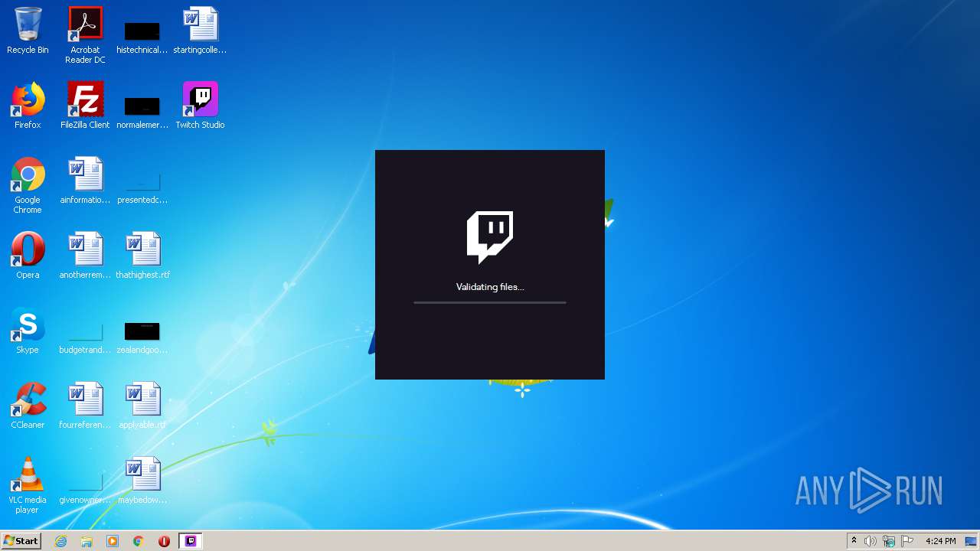Viewport: 980px width, 551px height.
Task: Select the budgetrand file icon
Action: [x=85, y=331]
